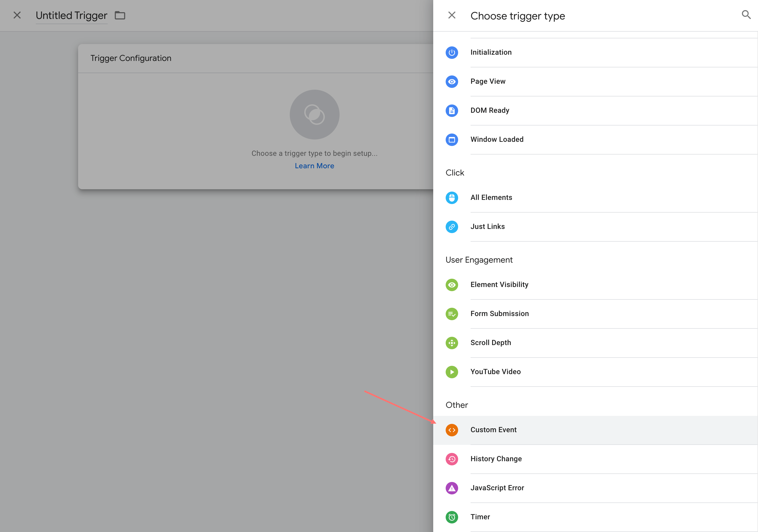
Task: Click the pink History Change icon
Action: pos(452,459)
